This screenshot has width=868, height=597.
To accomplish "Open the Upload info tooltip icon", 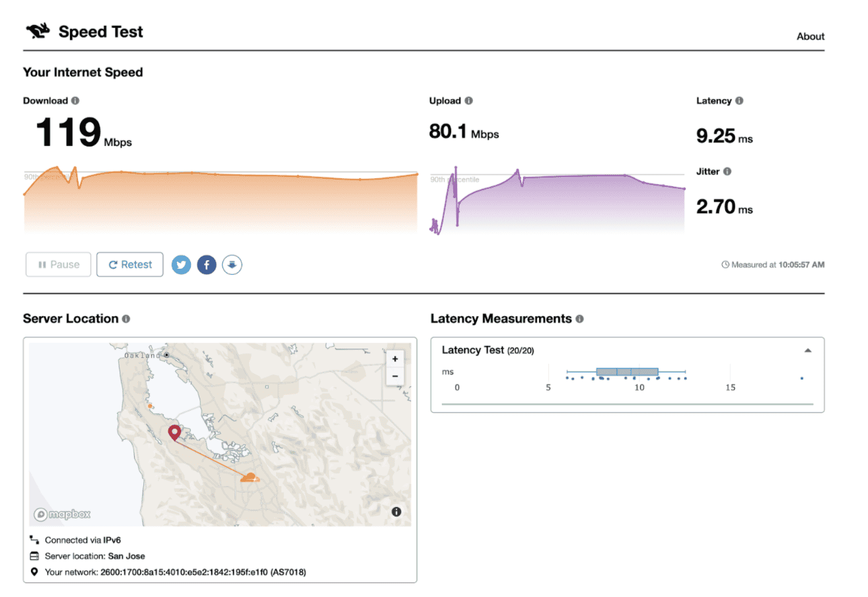I will coord(468,101).
